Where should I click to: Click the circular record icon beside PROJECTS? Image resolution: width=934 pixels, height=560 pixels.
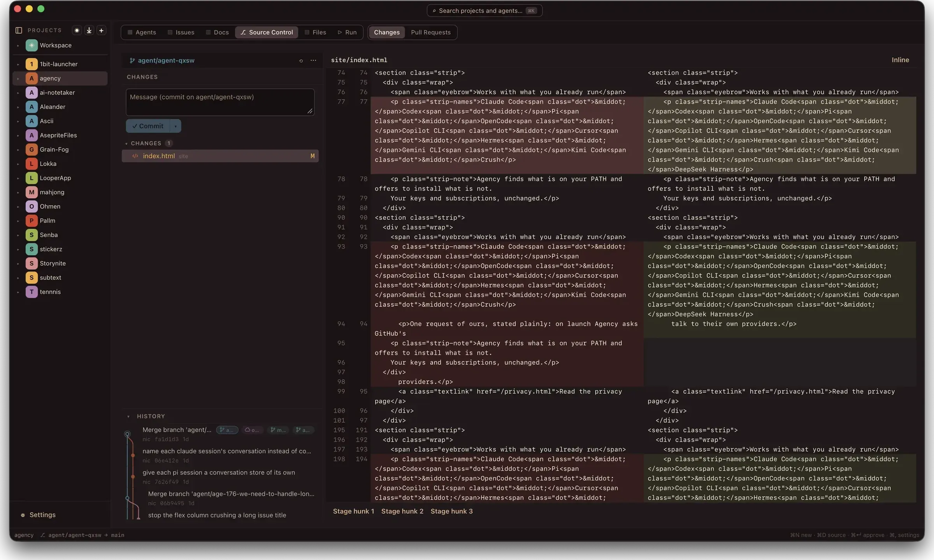(77, 30)
